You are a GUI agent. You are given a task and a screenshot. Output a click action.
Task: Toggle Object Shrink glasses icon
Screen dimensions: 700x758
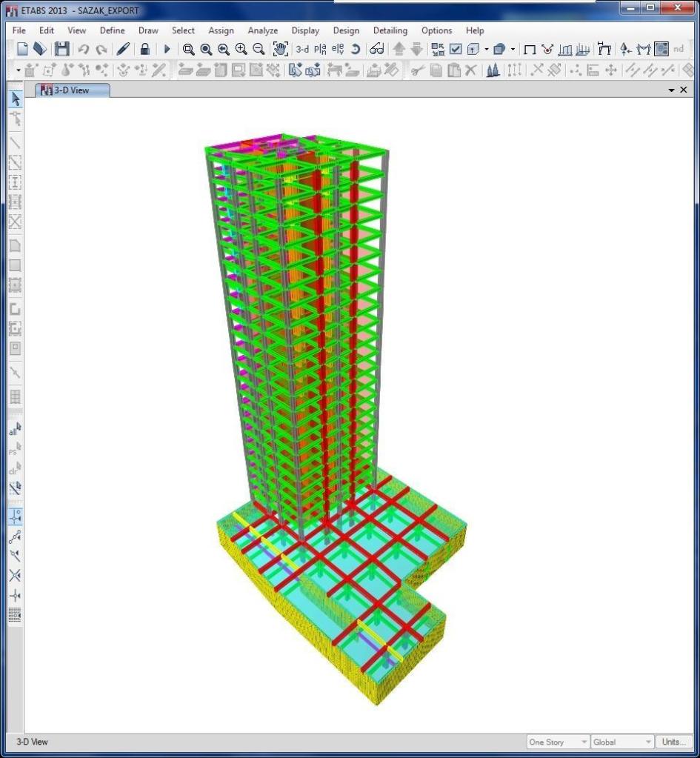377,49
